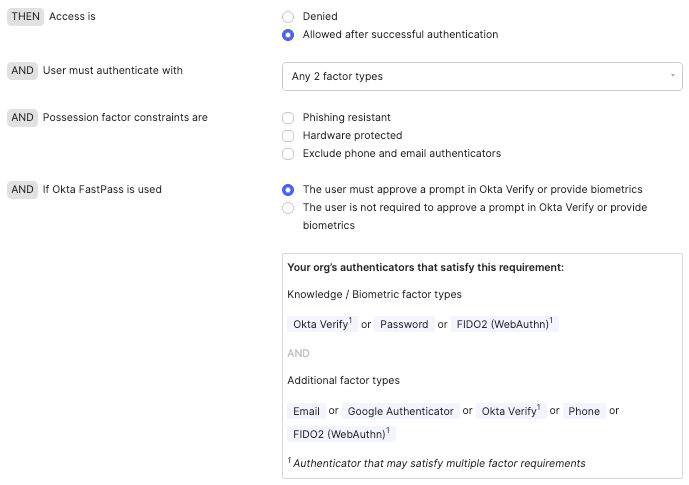Click FIDO2 (WebAuthn) knowledge factor tag
Screen dimensions: 689x485
click(504, 324)
